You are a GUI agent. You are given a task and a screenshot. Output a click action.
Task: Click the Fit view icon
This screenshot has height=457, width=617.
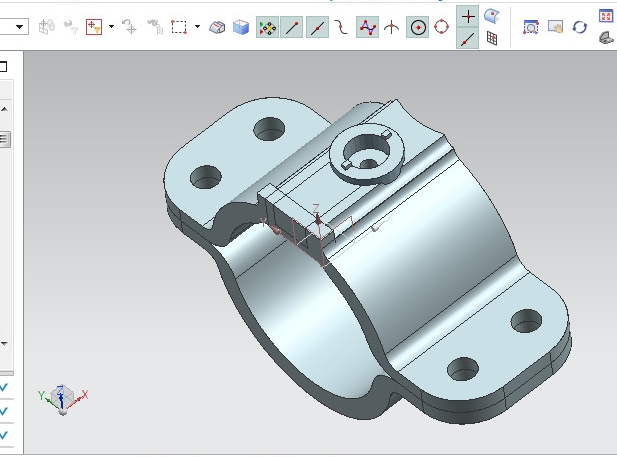tap(606, 16)
